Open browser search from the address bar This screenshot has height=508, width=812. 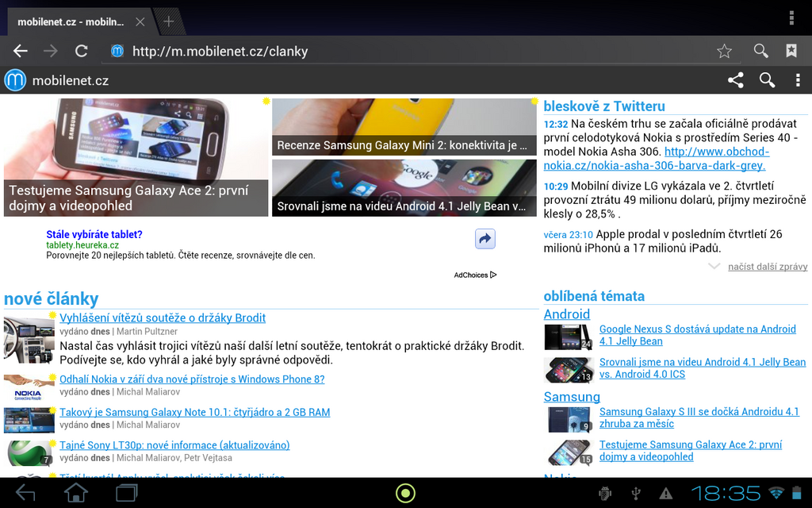[x=760, y=50]
